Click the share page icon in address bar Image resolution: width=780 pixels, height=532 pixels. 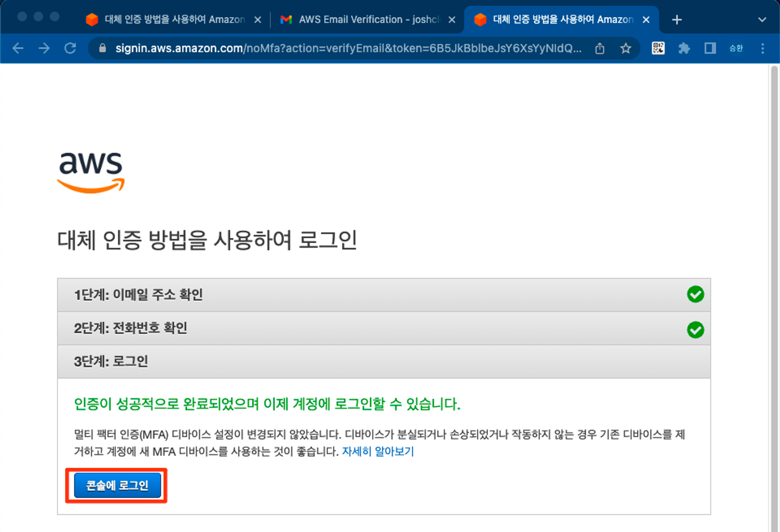click(600, 48)
